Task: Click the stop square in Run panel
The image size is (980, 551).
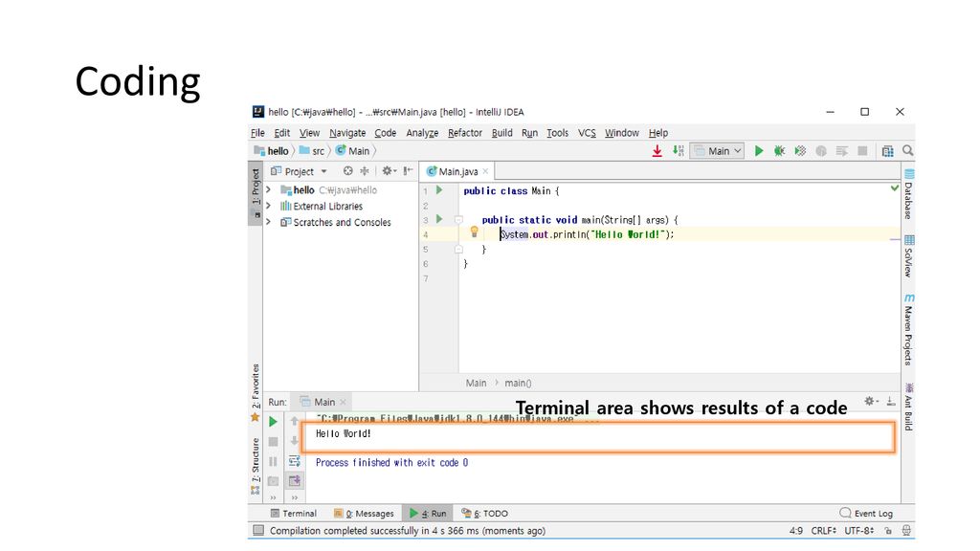Action: [x=273, y=442]
